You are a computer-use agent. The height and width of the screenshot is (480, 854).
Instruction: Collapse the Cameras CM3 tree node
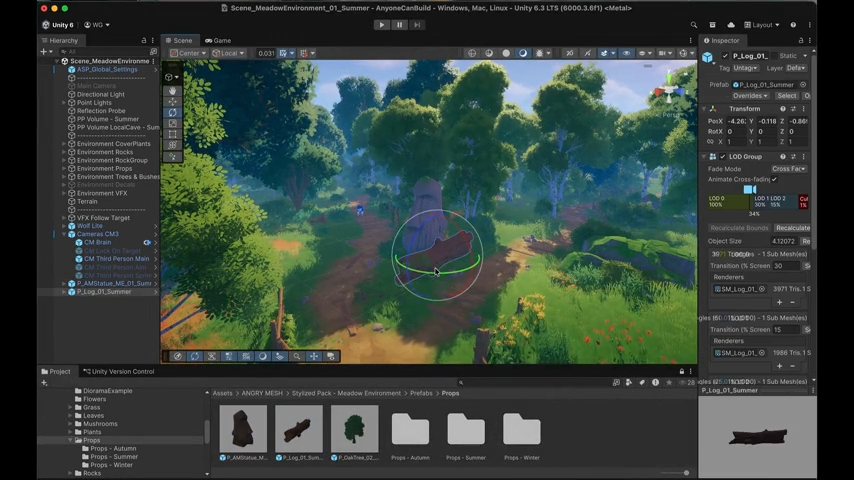click(x=64, y=234)
